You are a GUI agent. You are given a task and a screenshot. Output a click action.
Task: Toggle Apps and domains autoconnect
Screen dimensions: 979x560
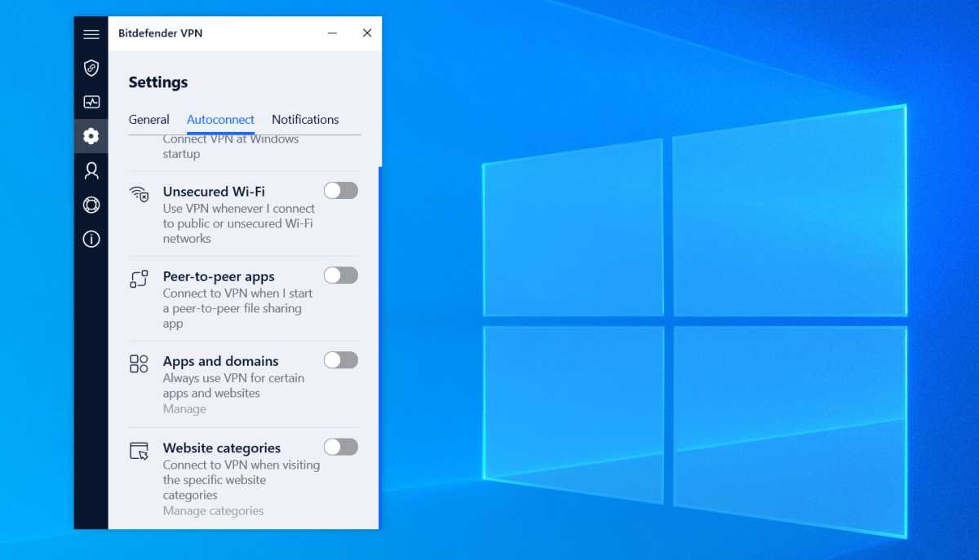pyautogui.click(x=341, y=360)
